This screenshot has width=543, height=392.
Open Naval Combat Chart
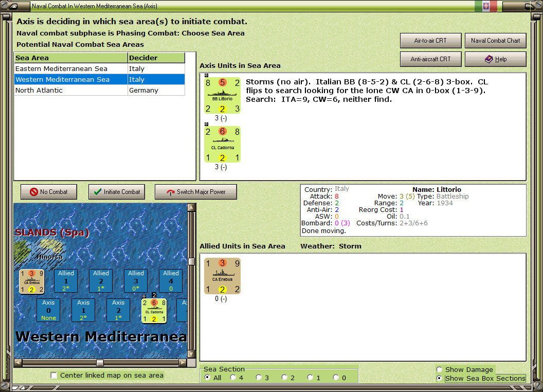(496, 41)
